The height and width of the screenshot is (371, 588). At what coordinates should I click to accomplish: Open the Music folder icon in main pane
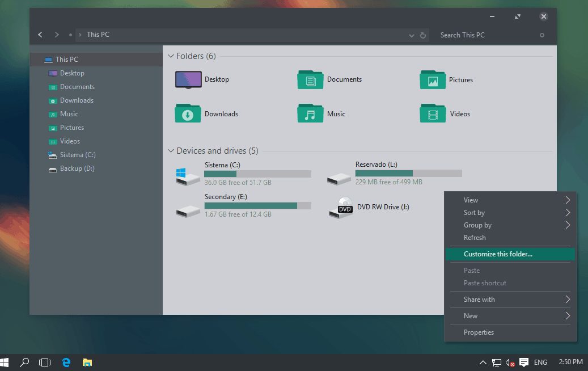pyautogui.click(x=310, y=113)
